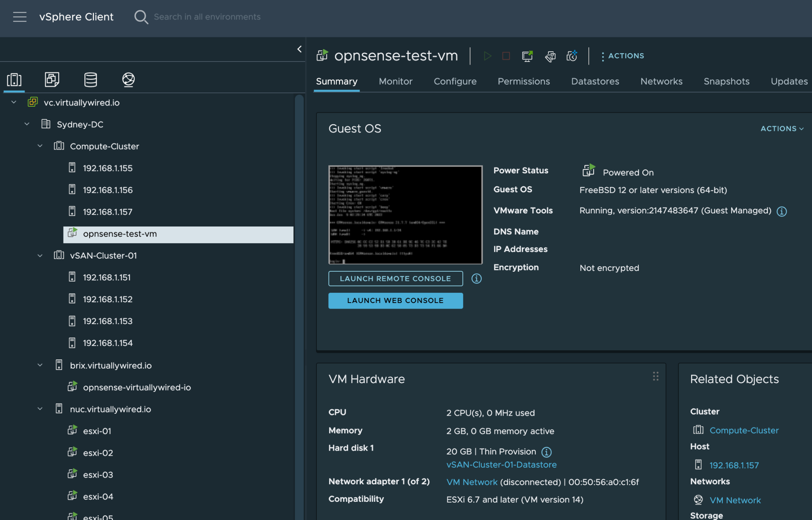Switch to Snapshots tab

coord(726,81)
